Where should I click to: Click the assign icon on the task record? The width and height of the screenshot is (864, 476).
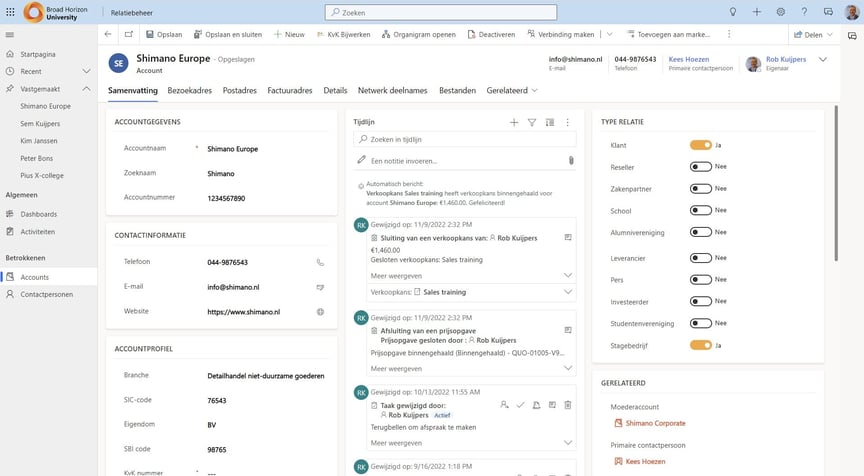[x=504, y=405]
